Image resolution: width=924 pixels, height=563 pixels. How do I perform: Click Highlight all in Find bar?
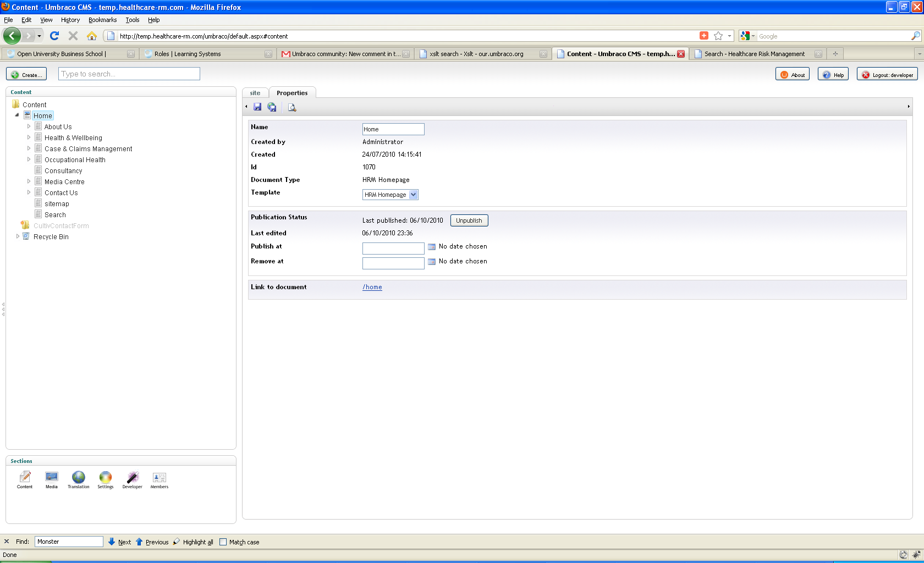pos(193,542)
